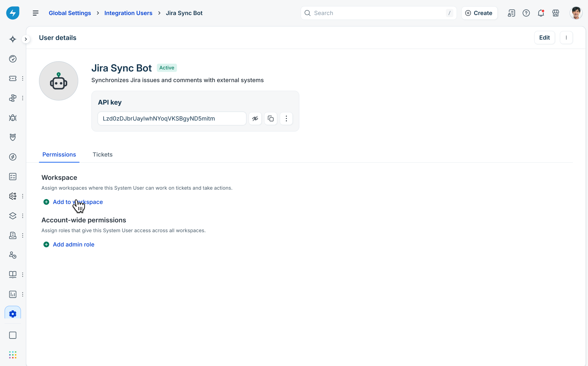Open the sparkle AI assistant icon
588x366 pixels.
(x=13, y=39)
